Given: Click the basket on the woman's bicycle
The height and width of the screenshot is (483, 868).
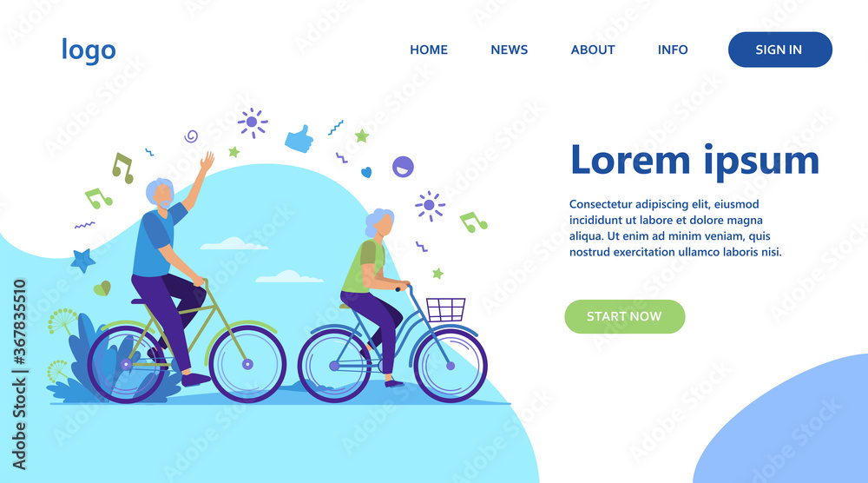Looking at the screenshot, I should coord(445,309).
